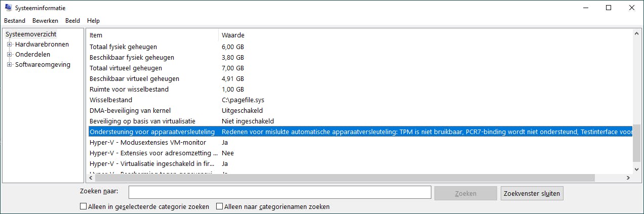Click the Systeeminformatie app icon in title bar

click(9, 8)
